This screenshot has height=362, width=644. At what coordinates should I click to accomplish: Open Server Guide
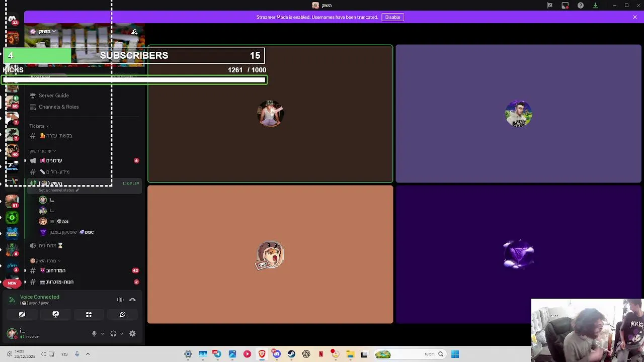click(54, 96)
